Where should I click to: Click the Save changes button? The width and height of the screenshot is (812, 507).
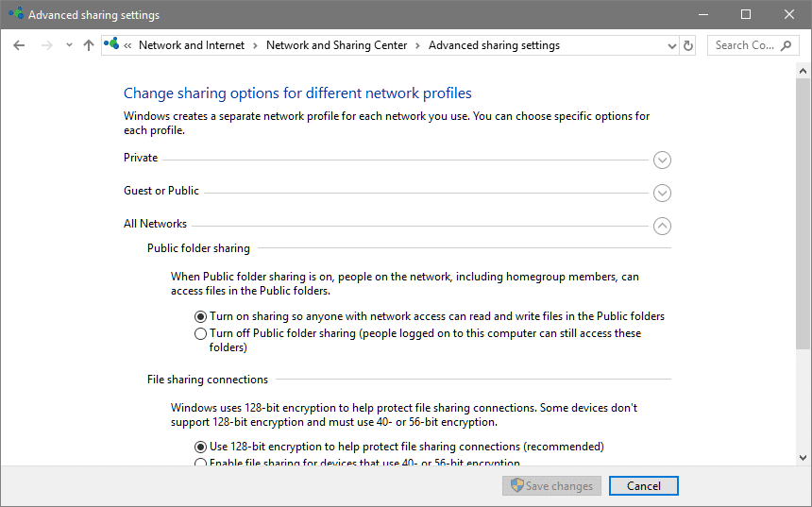pyautogui.click(x=551, y=486)
